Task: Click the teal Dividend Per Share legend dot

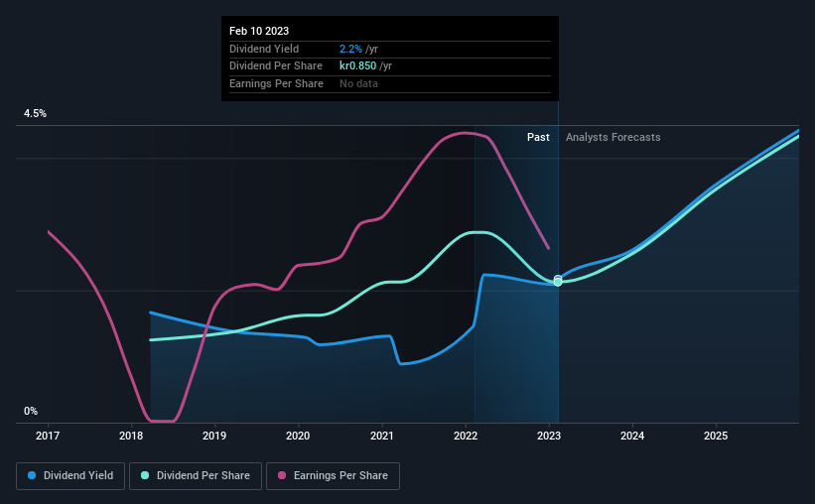Action: (145, 475)
